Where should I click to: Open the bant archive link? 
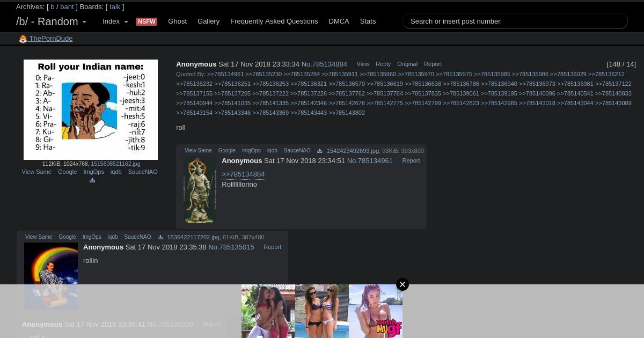point(67,7)
